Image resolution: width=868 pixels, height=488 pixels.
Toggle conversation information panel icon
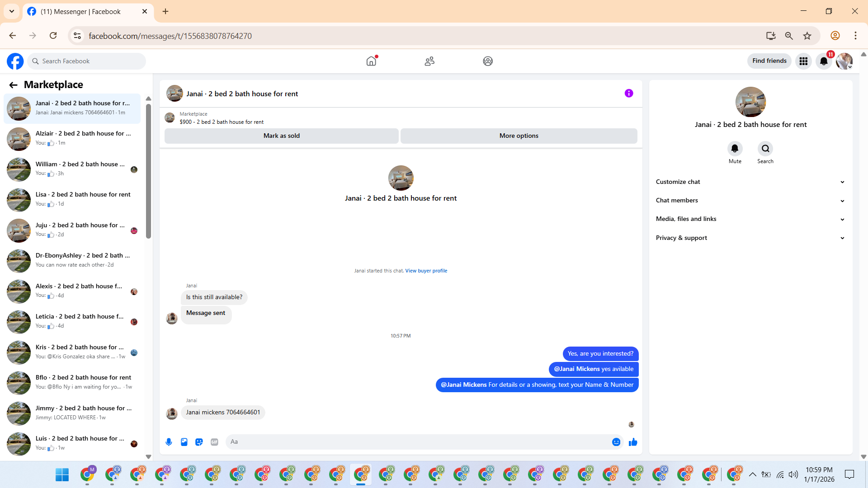(629, 94)
